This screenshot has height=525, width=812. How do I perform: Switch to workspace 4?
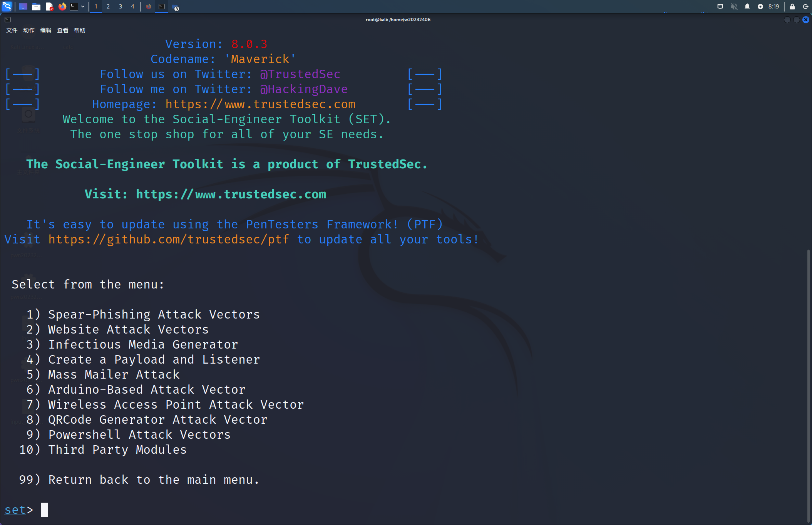coord(132,7)
